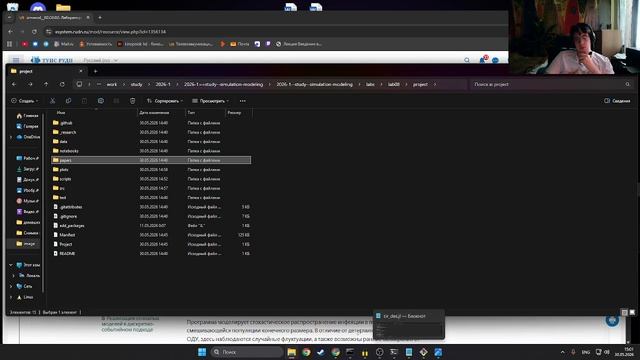Select the papers folder
640x360 pixels.
click(x=151, y=160)
